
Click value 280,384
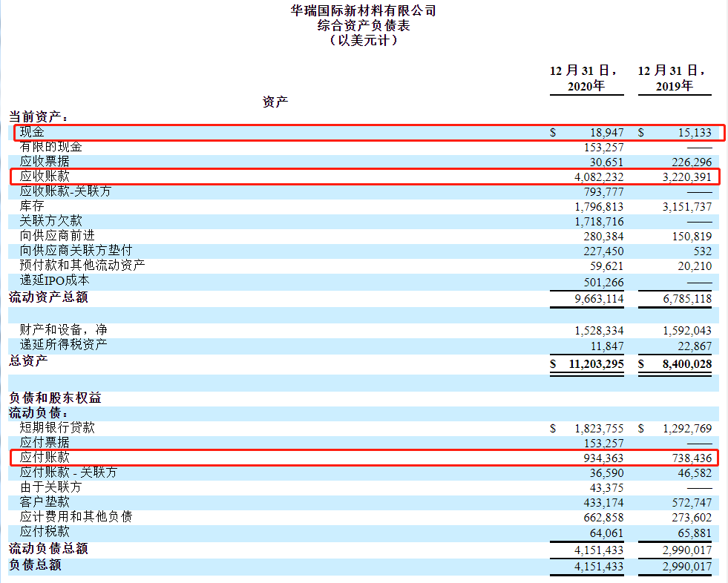pyautogui.click(x=603, y=237)
